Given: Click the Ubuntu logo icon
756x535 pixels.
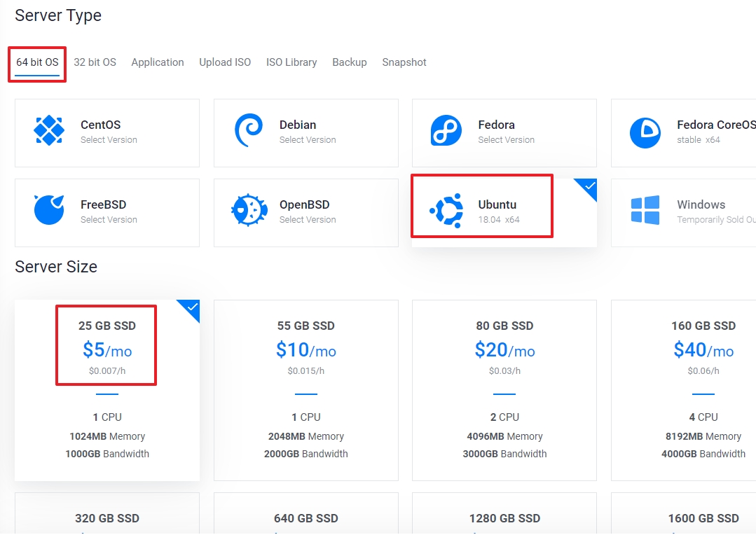Looking at the screenshot, I should [446, 210].
